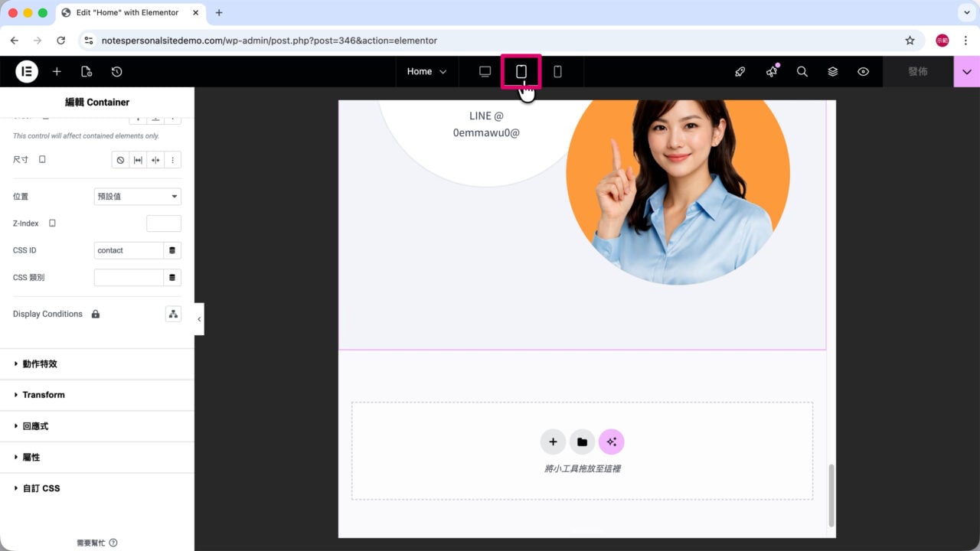The image size is (980, 551).
Task: Switch to desktop device view
Action: pos(485,71)
